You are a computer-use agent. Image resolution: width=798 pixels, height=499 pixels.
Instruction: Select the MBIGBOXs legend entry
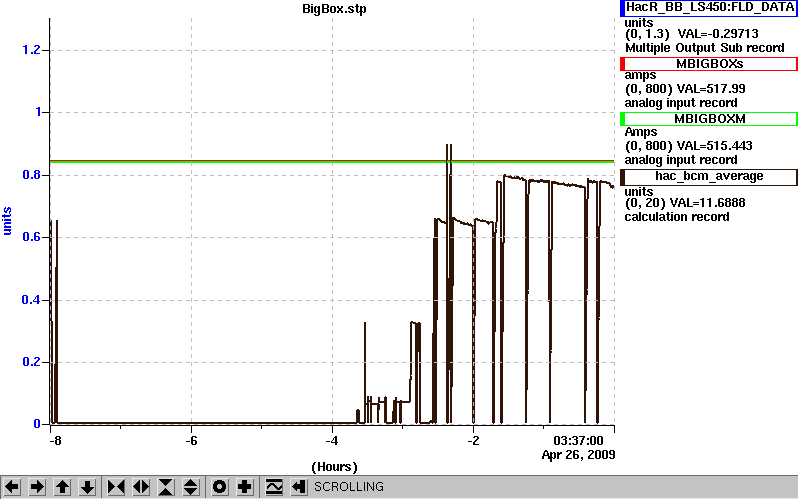(708, 64)
